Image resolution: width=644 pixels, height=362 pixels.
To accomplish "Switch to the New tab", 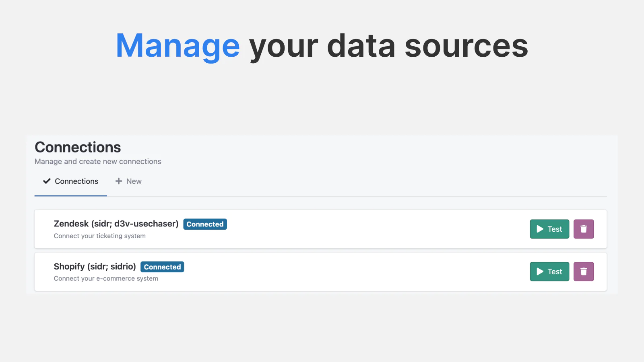I will (128, 181).
